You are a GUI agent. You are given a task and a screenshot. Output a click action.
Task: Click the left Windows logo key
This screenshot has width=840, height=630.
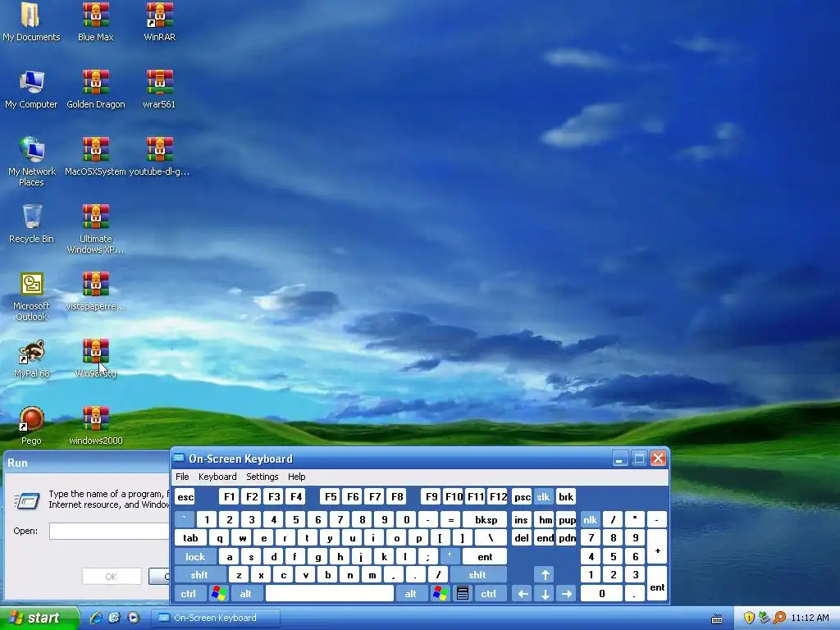coord(218,594)
